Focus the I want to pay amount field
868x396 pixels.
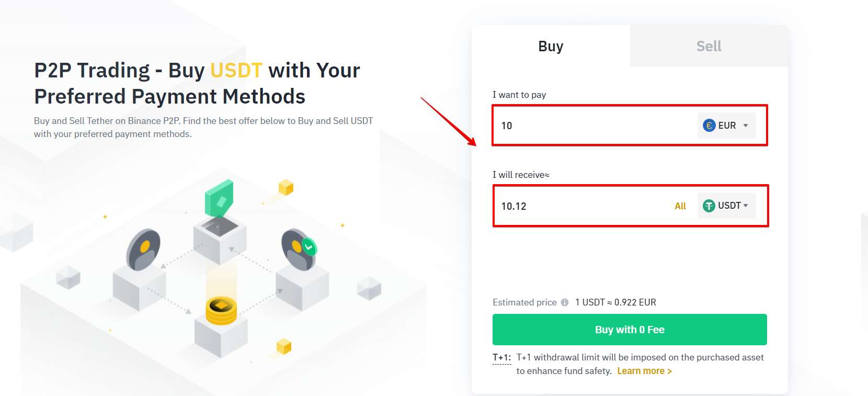tap(595, 126)
